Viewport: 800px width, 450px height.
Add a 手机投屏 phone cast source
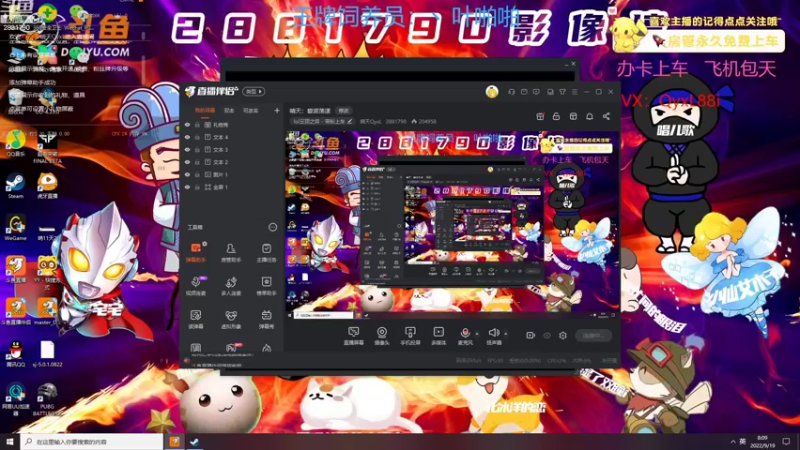tap(410, 336)
